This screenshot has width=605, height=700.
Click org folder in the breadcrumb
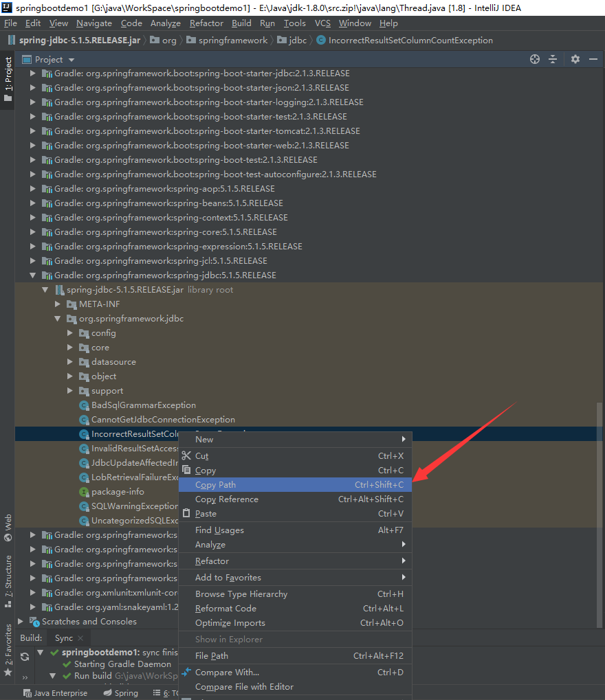(164, 40)
